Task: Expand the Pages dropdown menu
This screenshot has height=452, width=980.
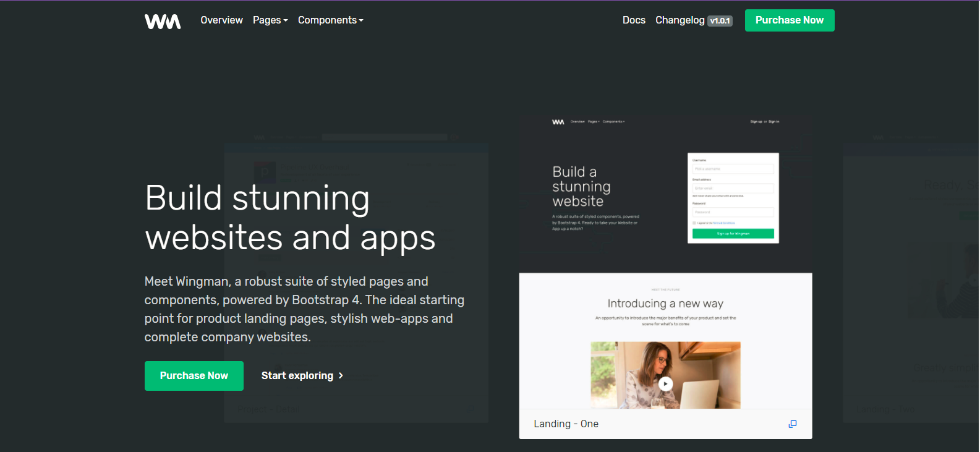Action: coord(270,20)
